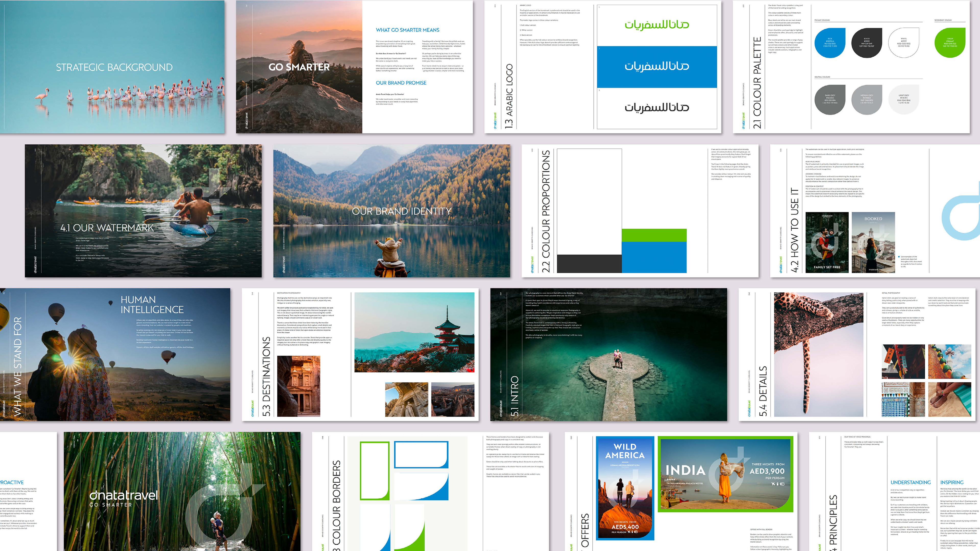Open the Our Brand Identity lake slide

coord(391,211)
